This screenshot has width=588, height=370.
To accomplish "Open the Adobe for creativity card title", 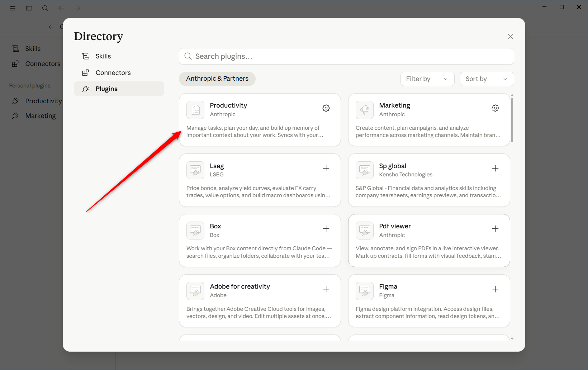I will 240,286.
